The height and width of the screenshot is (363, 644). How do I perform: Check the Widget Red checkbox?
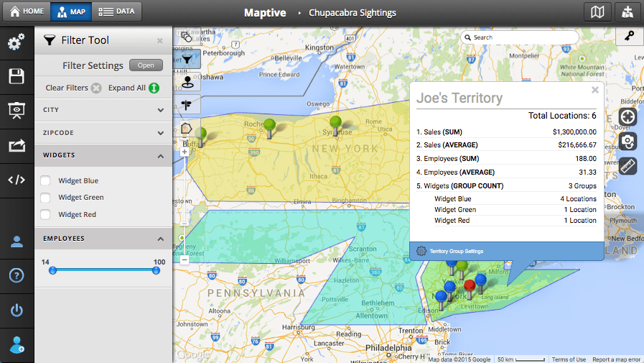point(45,214)
